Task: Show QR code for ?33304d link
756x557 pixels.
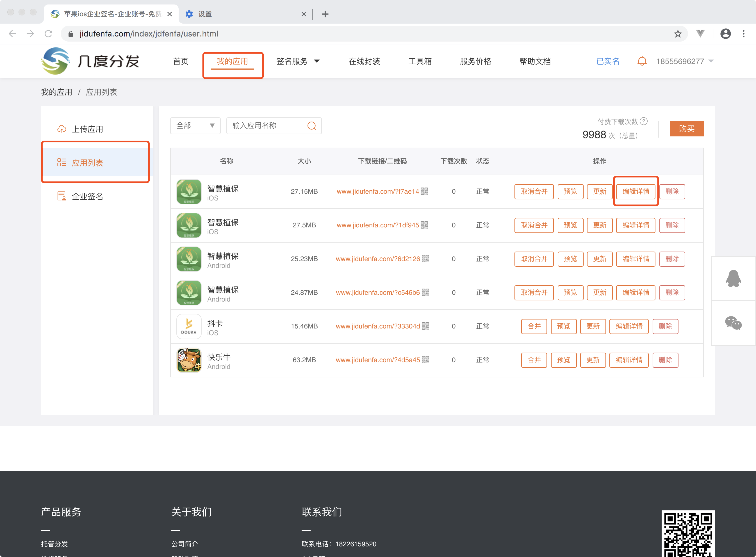Action: (426, 326)
